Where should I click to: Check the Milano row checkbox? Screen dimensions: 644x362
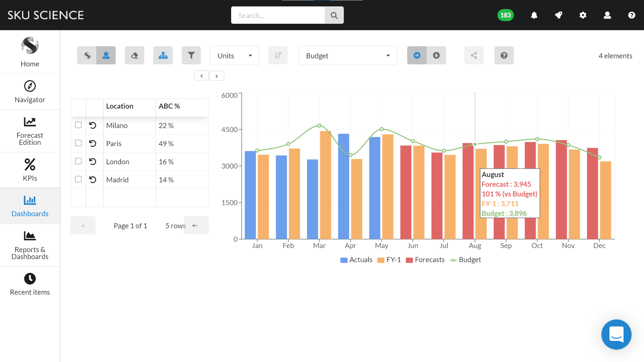pos(78,125)
